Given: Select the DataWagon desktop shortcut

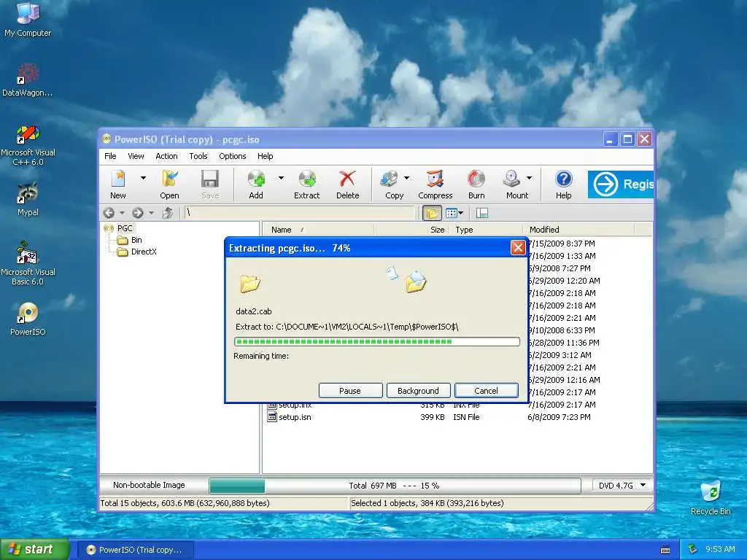Looking at the screenshot, I should tap(28, 80).
